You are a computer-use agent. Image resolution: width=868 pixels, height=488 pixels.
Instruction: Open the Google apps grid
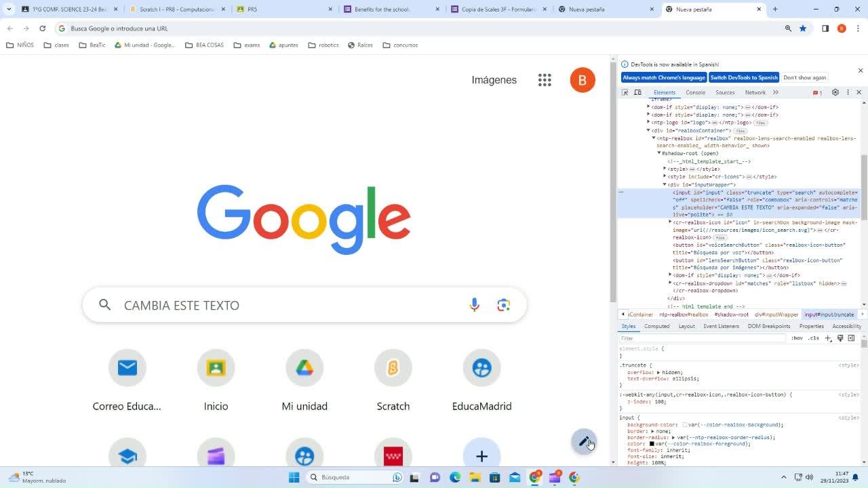tap(545, 80)
